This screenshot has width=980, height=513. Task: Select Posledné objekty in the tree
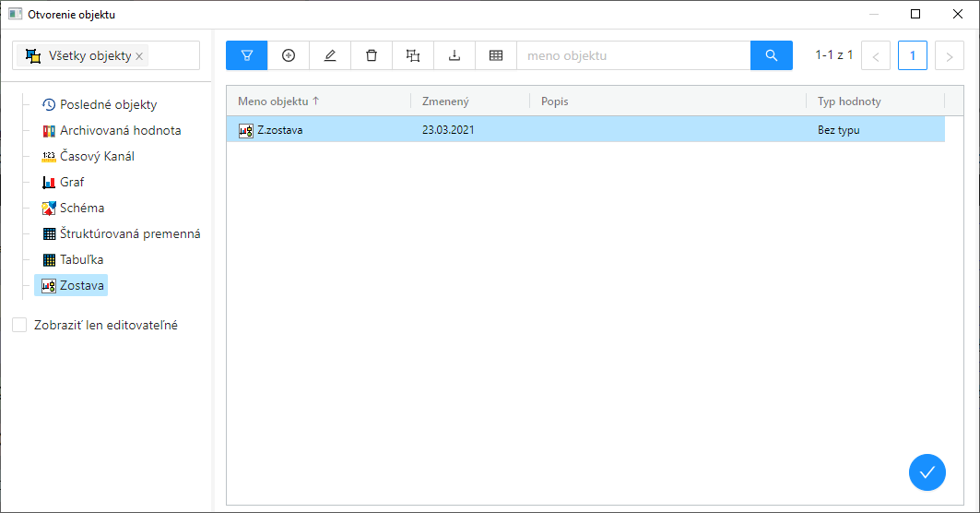[108, 104]
